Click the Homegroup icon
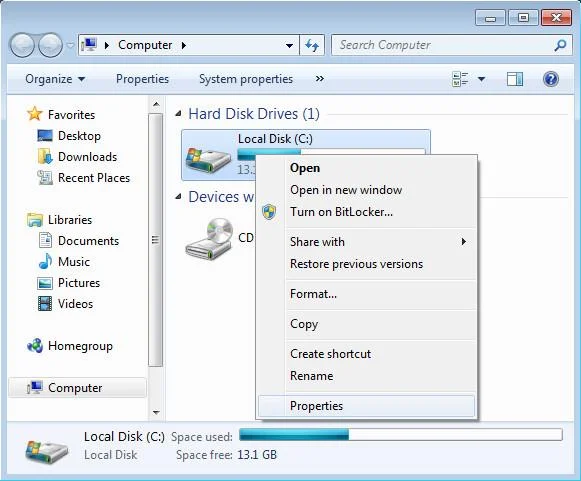The image size is (581, 481). point(35,345)
